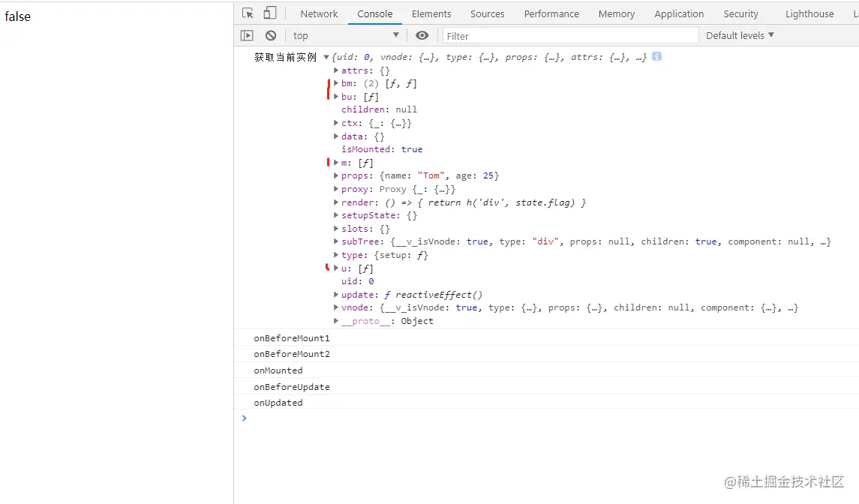The image size is (859, 504).
Task: Expand the vnode property
Action: click(x=336, y=308)
